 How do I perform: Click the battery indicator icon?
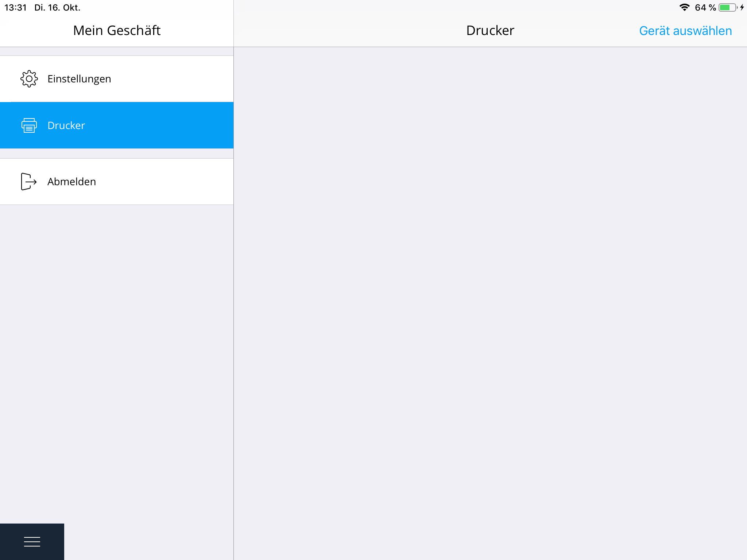728,7
